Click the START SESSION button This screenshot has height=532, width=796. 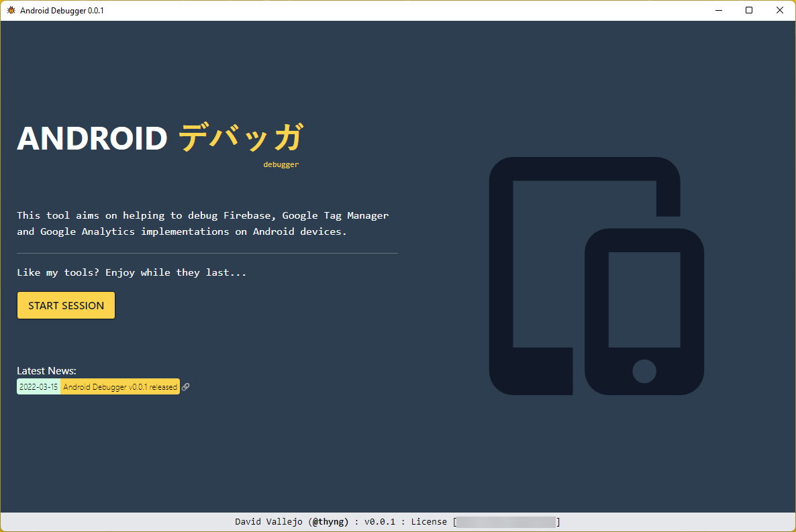pos(66,305)
